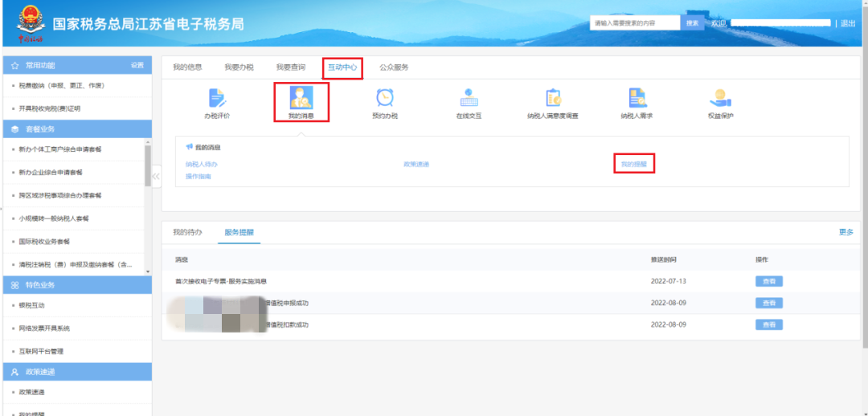Open 银税互动 in sidebar
This screenshot has width=868, height=416.
tap(31, 305)
